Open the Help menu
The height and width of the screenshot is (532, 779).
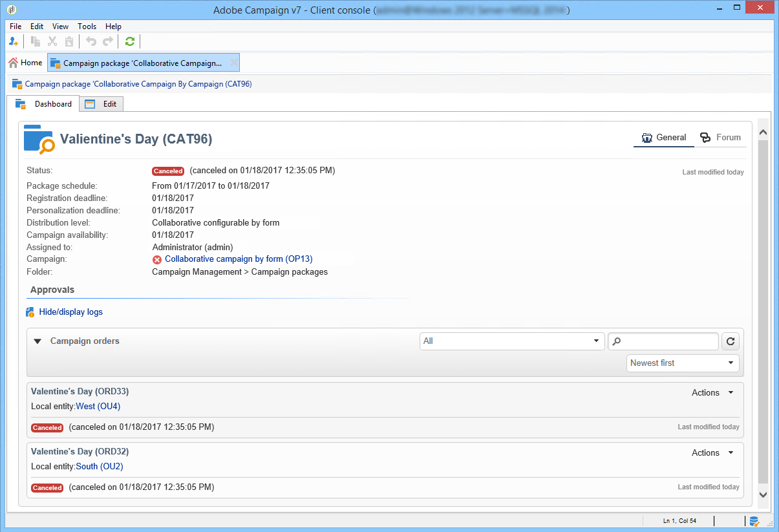click(x=113, y=27)
